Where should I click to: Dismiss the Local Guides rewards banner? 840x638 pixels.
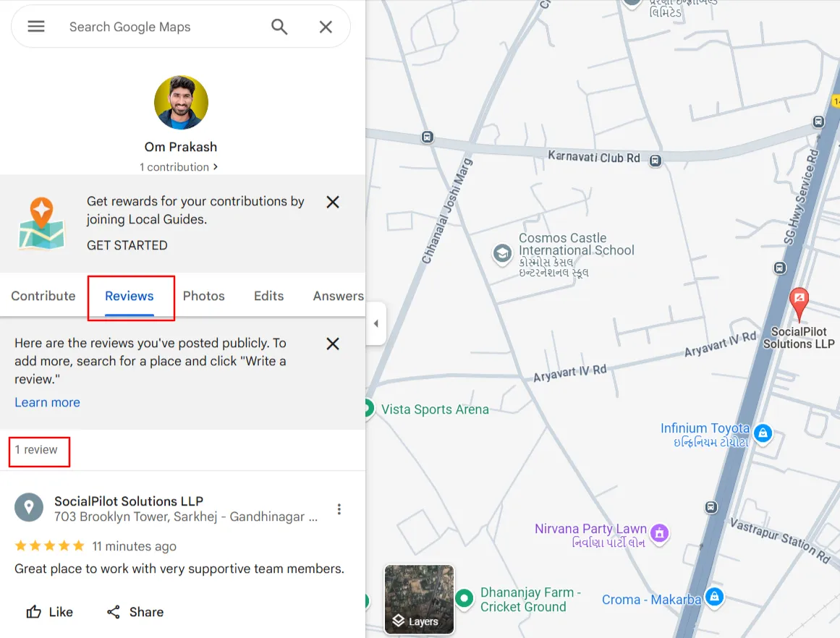(x=332, y=202)
